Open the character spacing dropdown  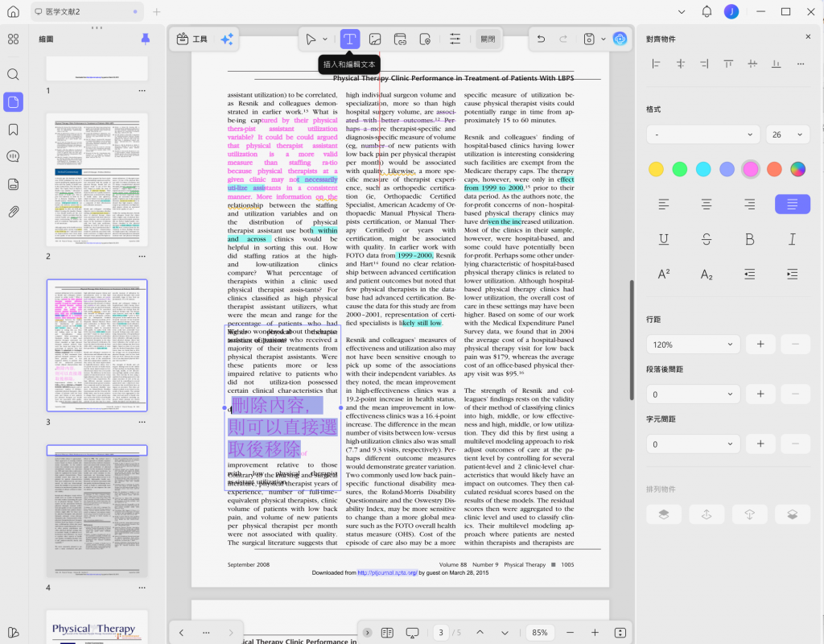pos(693,444)
